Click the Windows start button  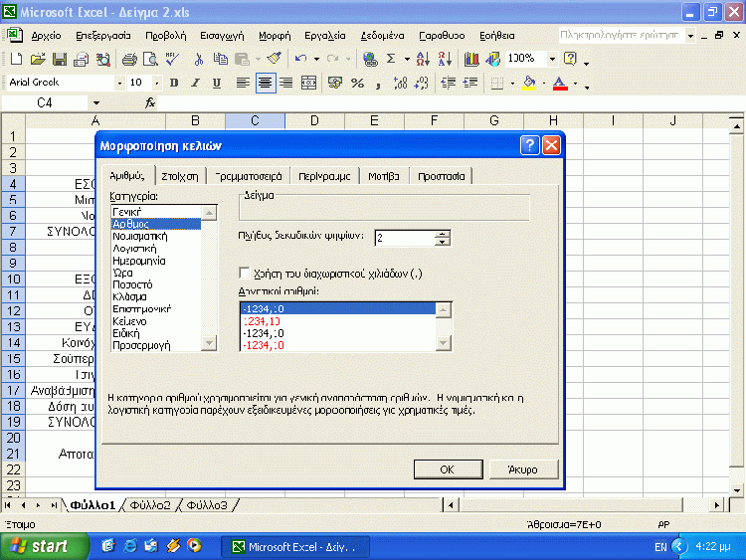45,546
